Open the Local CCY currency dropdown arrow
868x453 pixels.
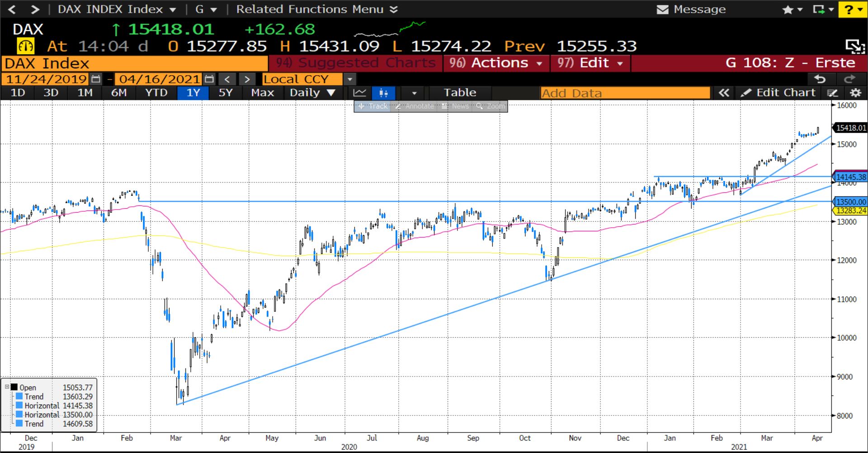(x=349, y=79)
